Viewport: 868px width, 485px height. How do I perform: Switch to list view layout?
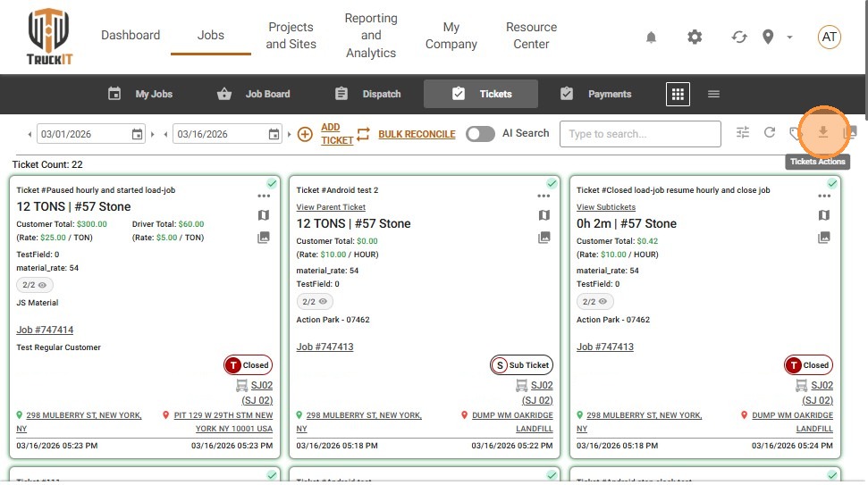click(713, 94)
